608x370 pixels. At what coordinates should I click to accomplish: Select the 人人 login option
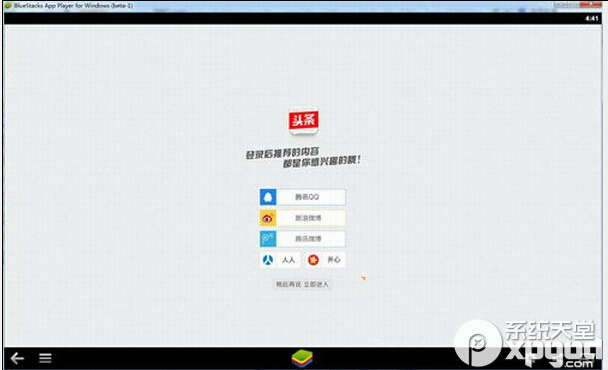pos(279,259)
